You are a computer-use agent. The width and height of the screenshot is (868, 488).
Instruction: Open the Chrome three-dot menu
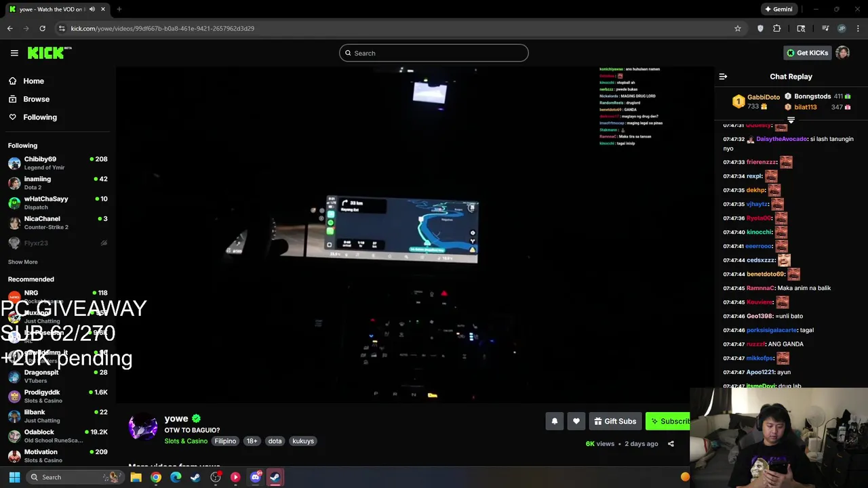[859, 28]
